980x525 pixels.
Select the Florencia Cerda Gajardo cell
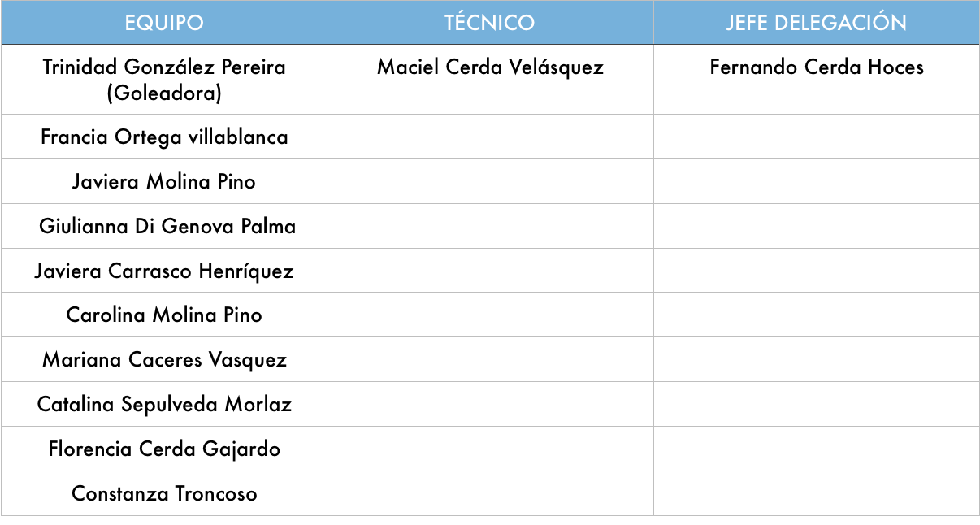164,449
